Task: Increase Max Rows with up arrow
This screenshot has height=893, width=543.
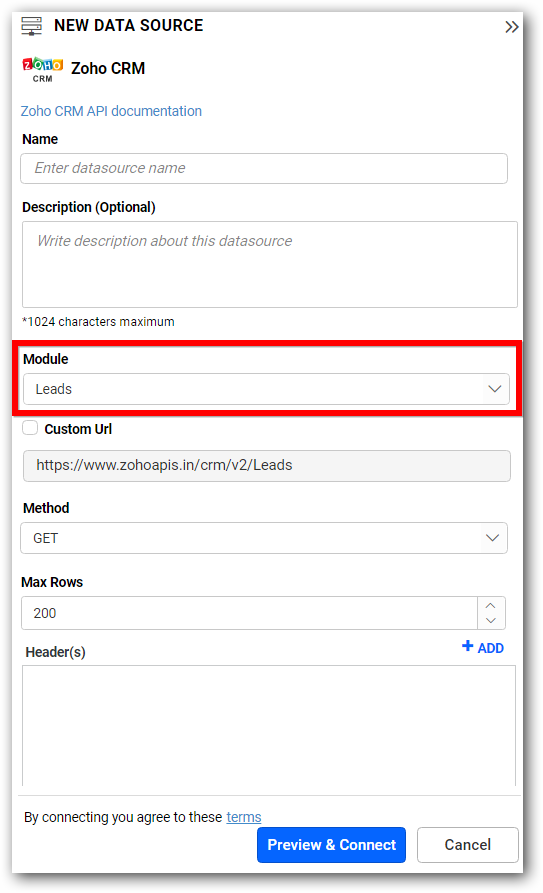Action: pos(491,605)
